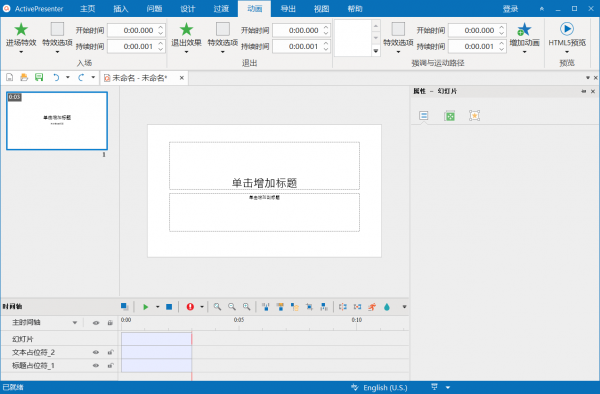Open play options dropdown next to play

pos(157,307)
